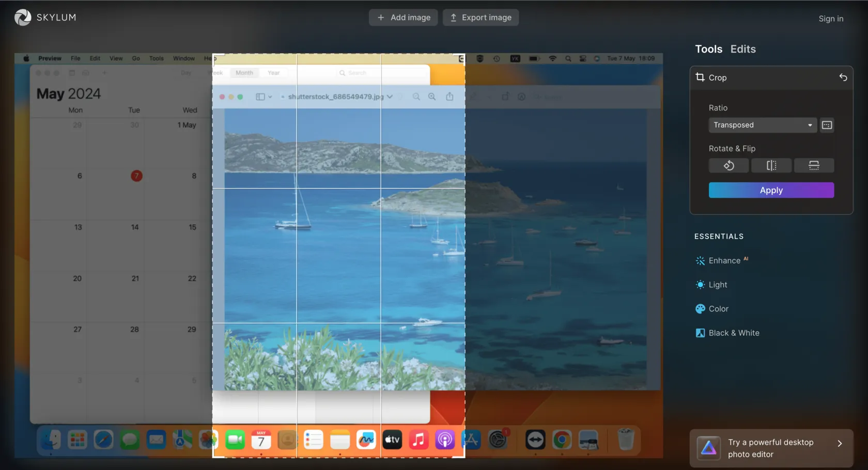Image resolution: width=868 pixels, height=470 pixels.
Task: Open the Sign in link
Action: pyautogui.click(x=830, y=19)
